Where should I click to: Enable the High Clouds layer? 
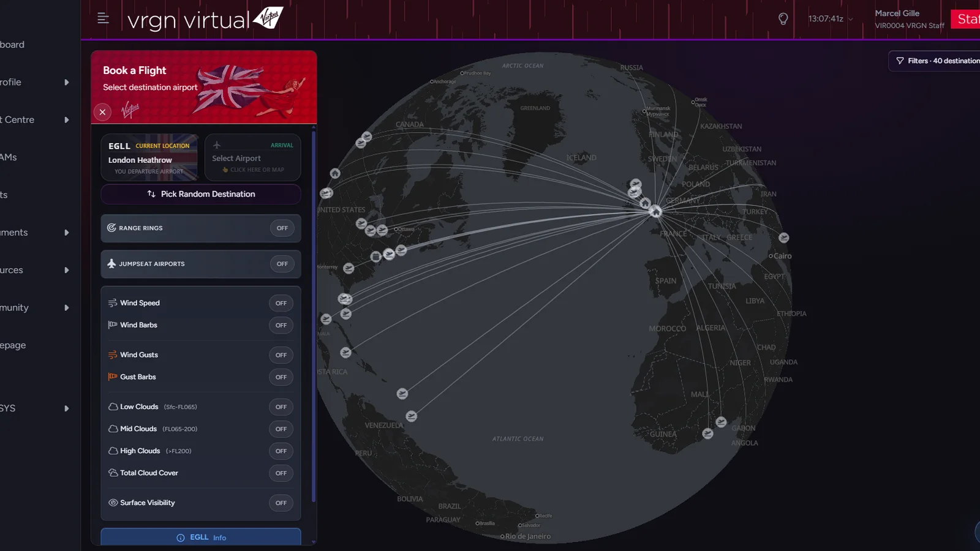pyautogui.click(x=281, y=451)
